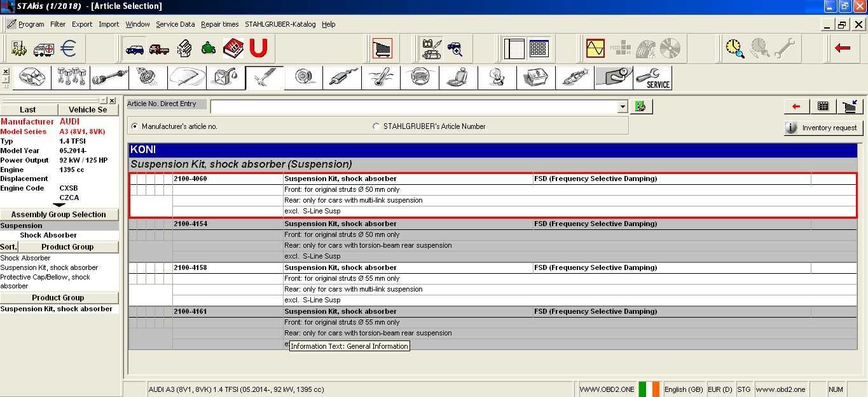Click red back arrow above Inventory request
868x397 pixels.
796,107
